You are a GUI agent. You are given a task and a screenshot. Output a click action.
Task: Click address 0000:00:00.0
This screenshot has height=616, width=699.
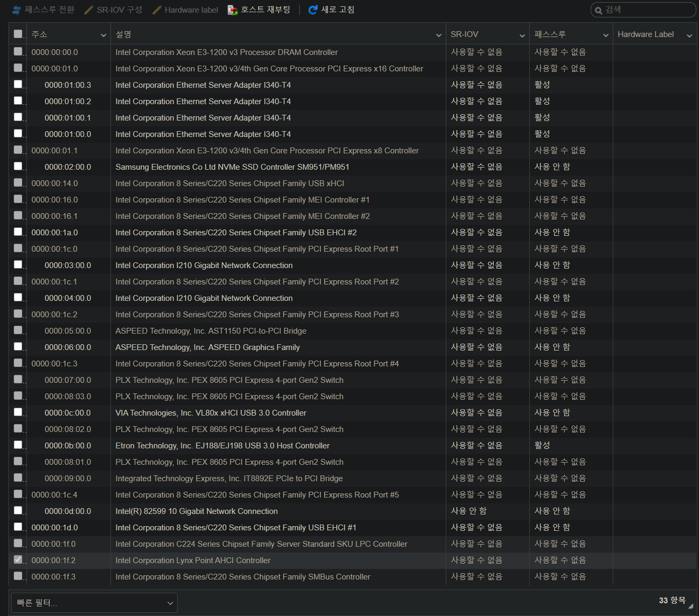click(x=54, y=52)
